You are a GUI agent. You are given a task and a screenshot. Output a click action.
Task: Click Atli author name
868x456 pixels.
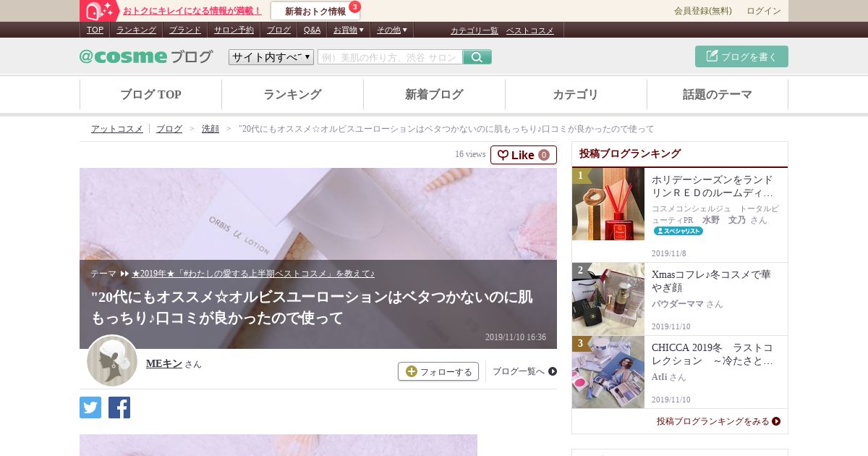coord(659,377)
